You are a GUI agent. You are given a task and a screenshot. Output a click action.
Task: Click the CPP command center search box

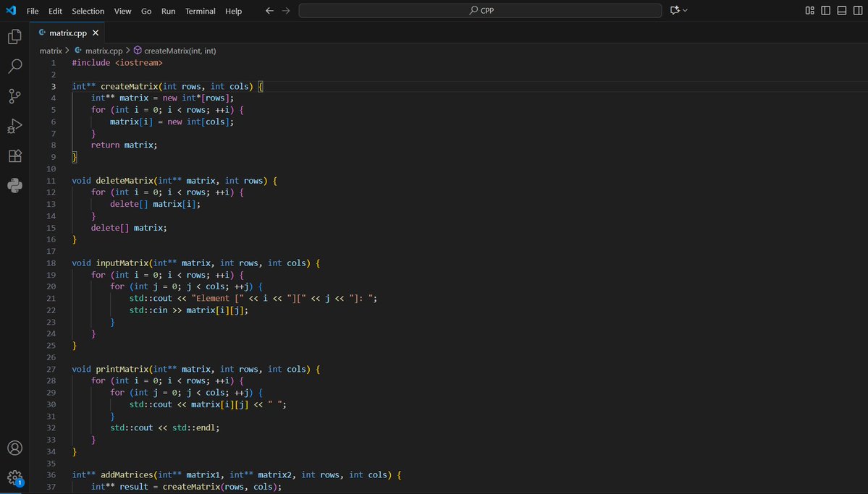[480, 11]
